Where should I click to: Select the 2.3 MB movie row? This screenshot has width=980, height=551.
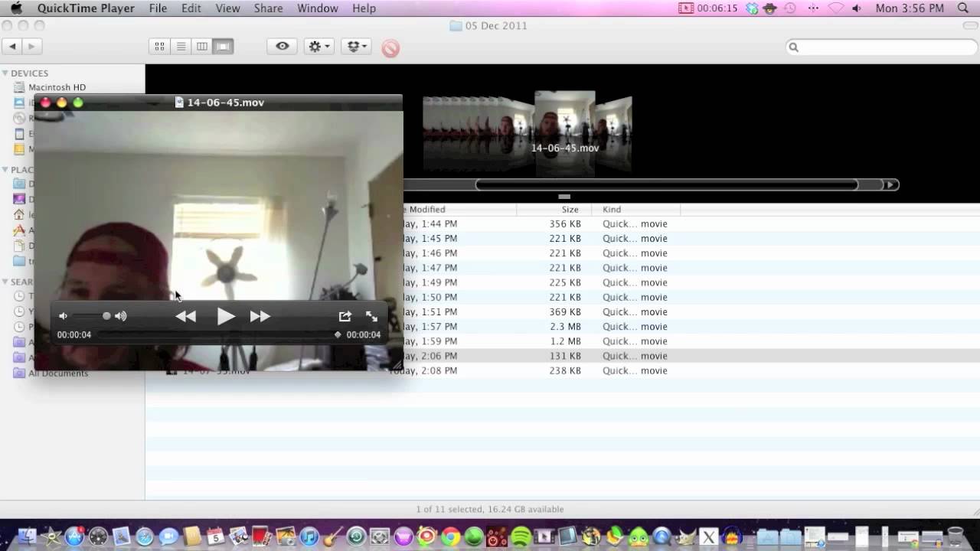click(562, 327)
